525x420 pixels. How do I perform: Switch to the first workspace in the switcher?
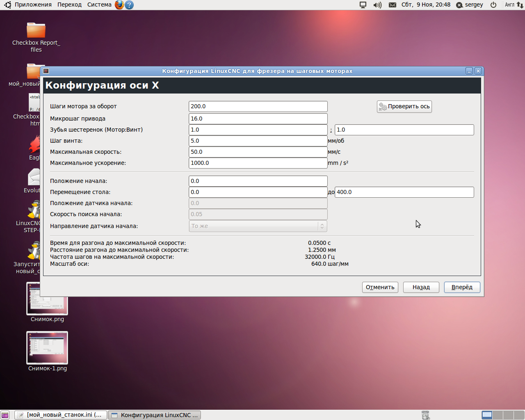(487, 415)
